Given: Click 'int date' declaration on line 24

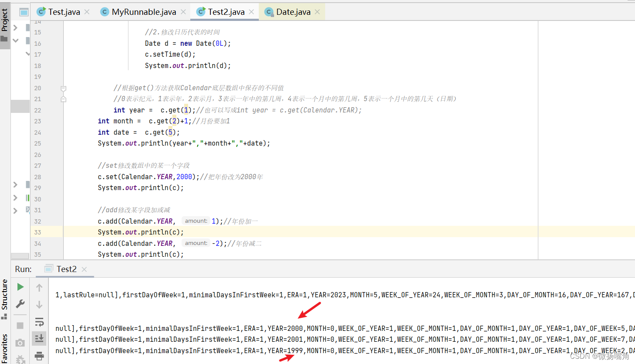Looking at the screenshot, I should [113, 133].
